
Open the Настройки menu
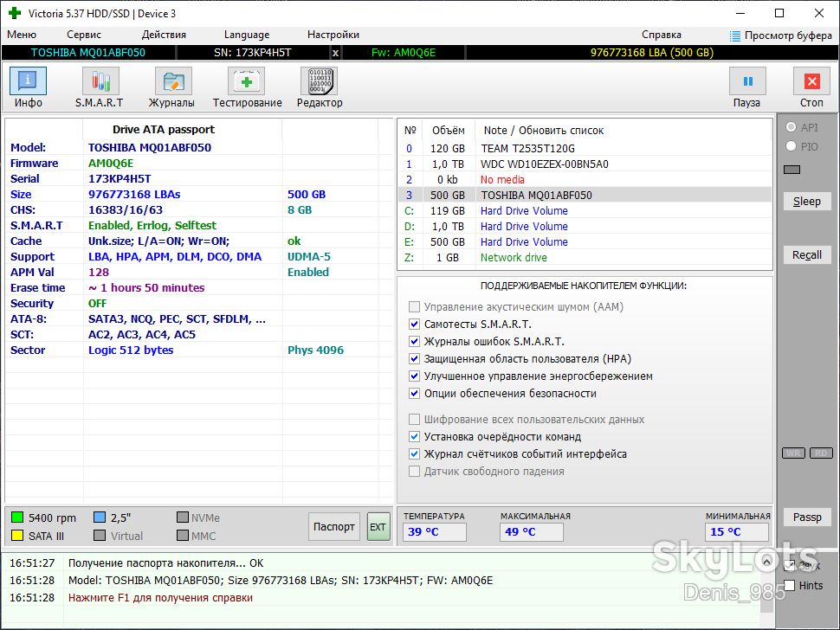pos(333,35)
